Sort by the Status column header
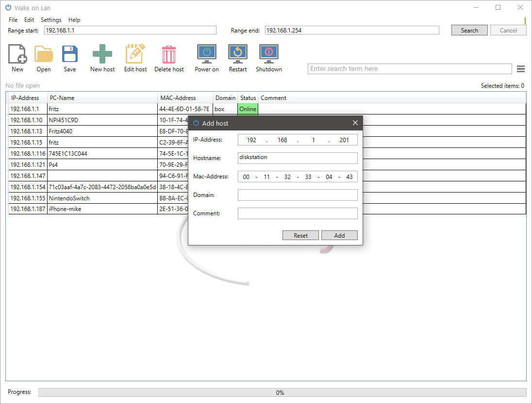 pos(248,97)
